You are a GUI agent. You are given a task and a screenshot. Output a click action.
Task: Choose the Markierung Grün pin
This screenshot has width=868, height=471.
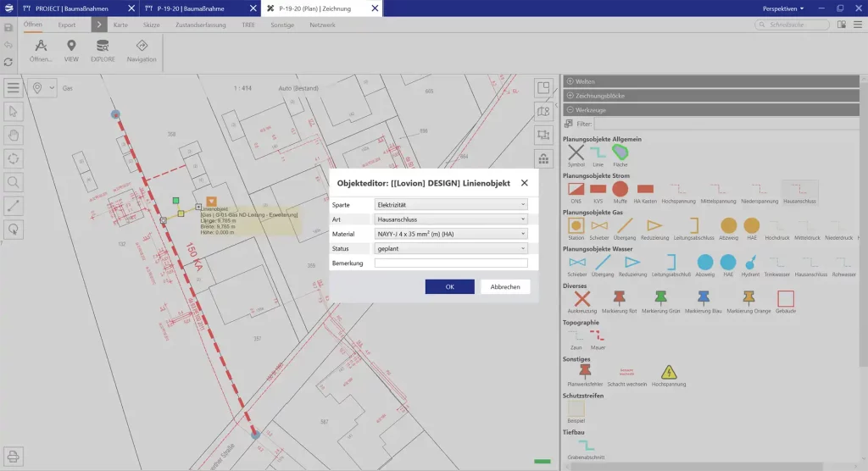coord(661,298)
